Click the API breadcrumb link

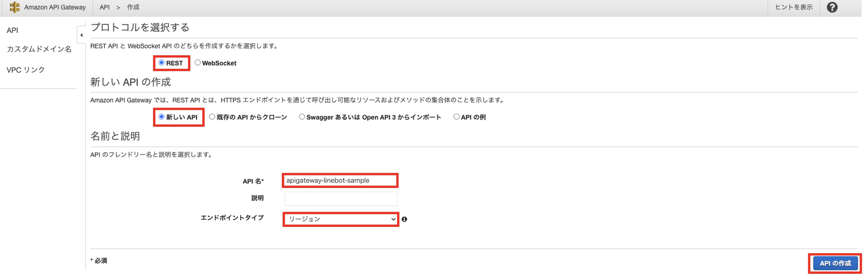pos(105,7)
